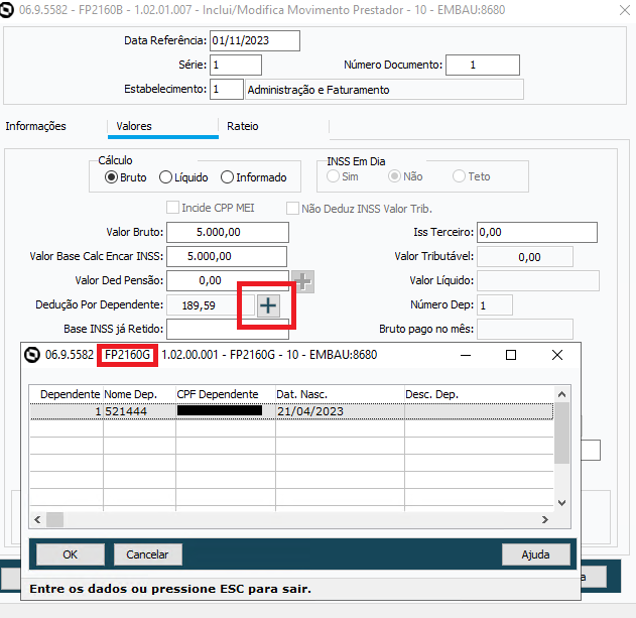
Task: Close the FP2160G dependents dialog
Action: pos(557,355)
